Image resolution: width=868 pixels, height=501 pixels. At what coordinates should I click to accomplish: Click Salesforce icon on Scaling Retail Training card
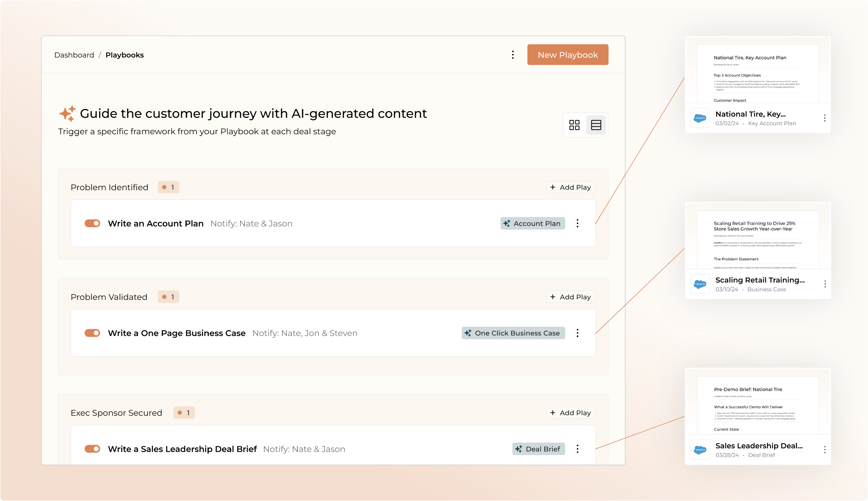pos(700,284)
